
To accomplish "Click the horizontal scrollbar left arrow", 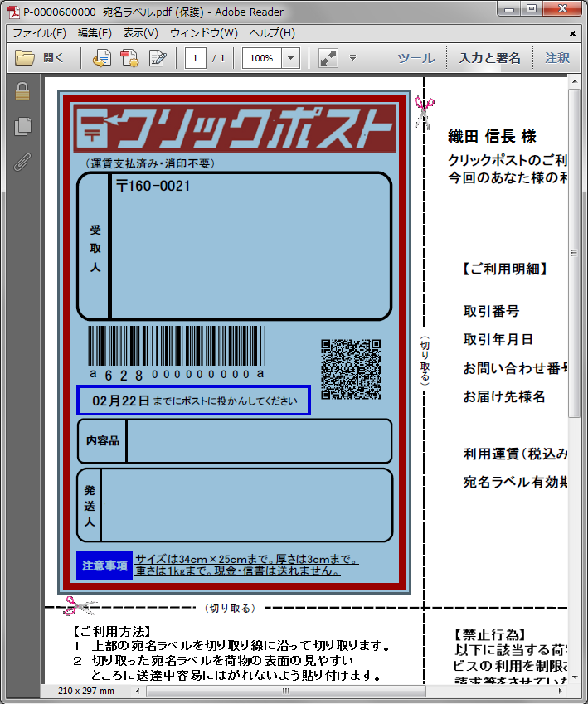I will click(138, 691).
